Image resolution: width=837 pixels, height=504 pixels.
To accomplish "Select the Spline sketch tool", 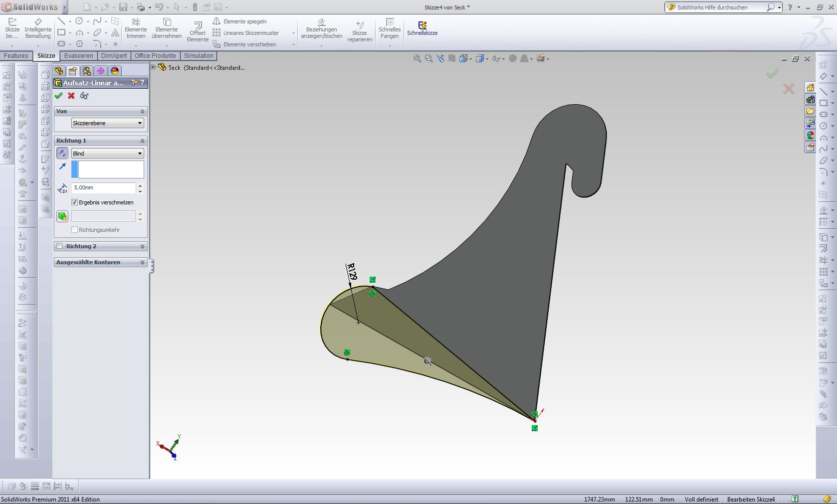I will 97,21.
